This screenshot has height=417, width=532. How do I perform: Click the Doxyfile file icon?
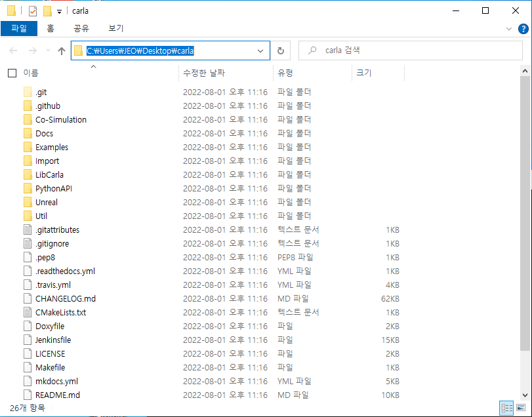tap(28, 326)
